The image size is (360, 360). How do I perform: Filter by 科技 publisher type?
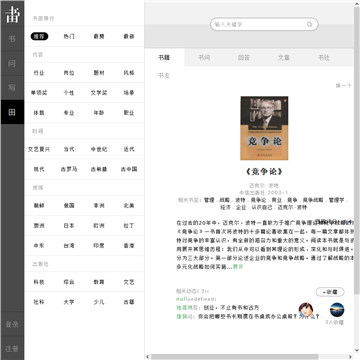pyautogui.click(x=39, y=282)
